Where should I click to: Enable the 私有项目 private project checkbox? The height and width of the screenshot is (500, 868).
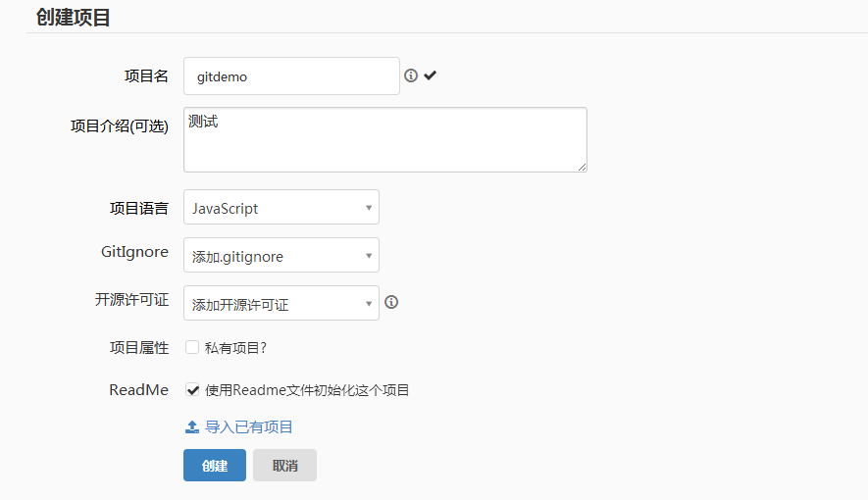point(192,347)
